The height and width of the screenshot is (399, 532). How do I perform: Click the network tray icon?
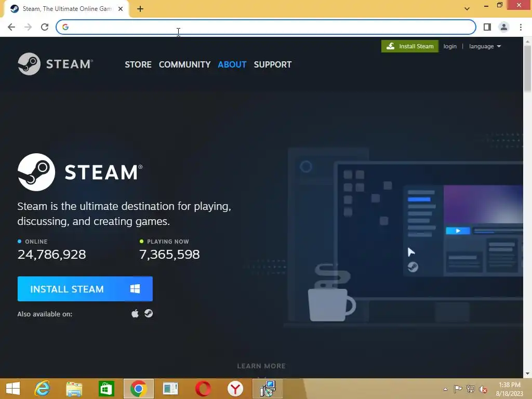click(471, 389)
